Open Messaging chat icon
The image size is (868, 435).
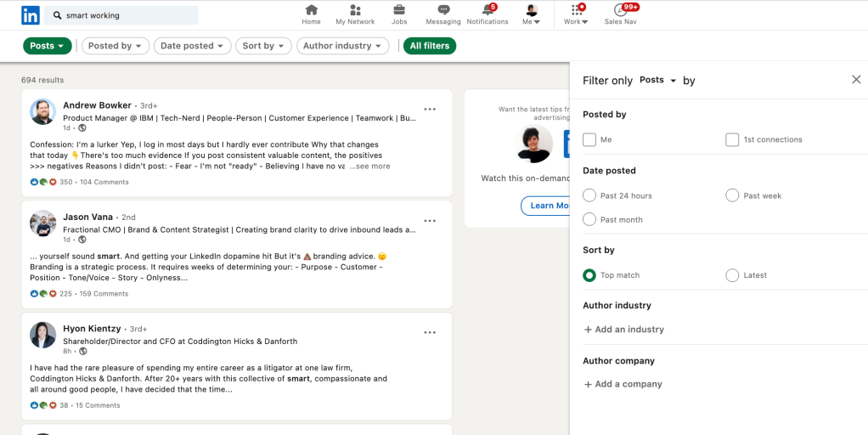(x=442, y=10)
